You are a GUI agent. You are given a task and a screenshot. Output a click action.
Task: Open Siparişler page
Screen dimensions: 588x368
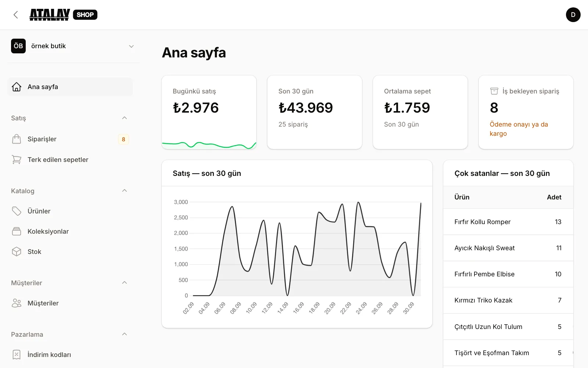tap(70, 139)
